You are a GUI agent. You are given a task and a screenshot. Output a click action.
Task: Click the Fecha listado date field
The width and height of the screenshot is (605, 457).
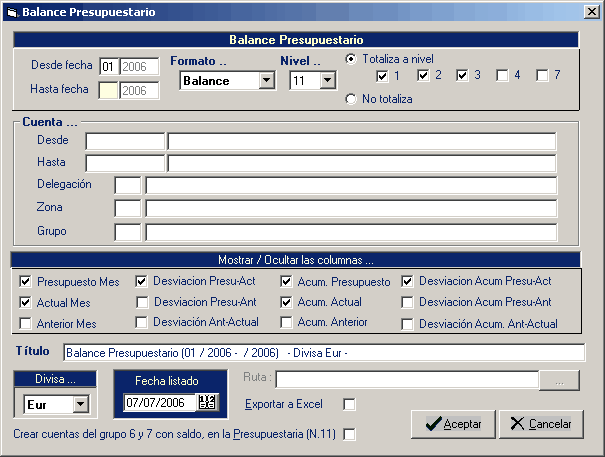(x=160, y=403)
